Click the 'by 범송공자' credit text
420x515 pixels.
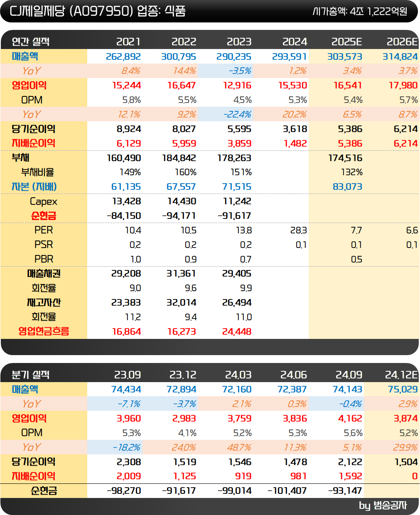click(383, 505)
